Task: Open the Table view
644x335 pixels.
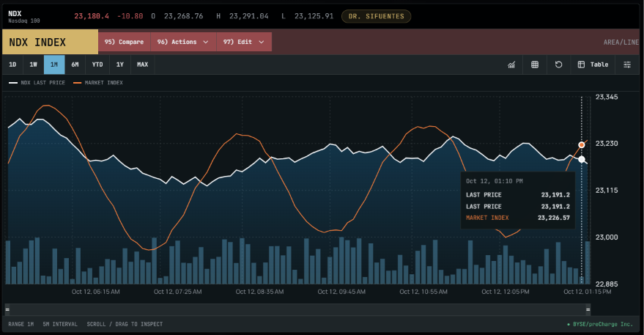Action: point(593,65)
